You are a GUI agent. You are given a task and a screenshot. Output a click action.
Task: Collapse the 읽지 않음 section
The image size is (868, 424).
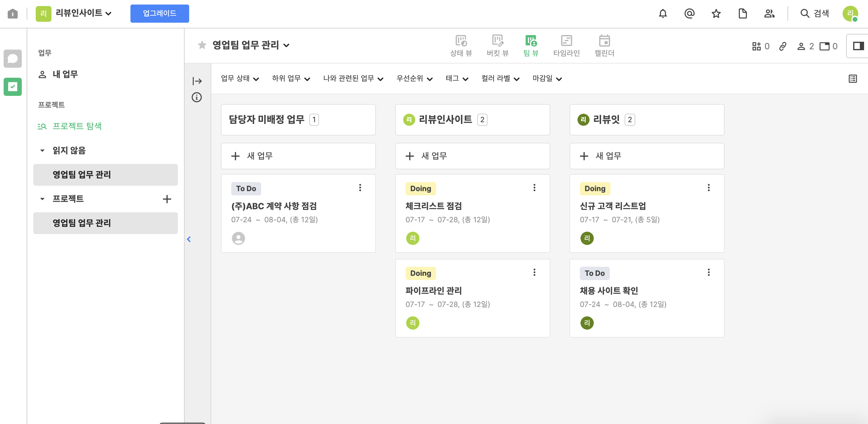[42, 151]
